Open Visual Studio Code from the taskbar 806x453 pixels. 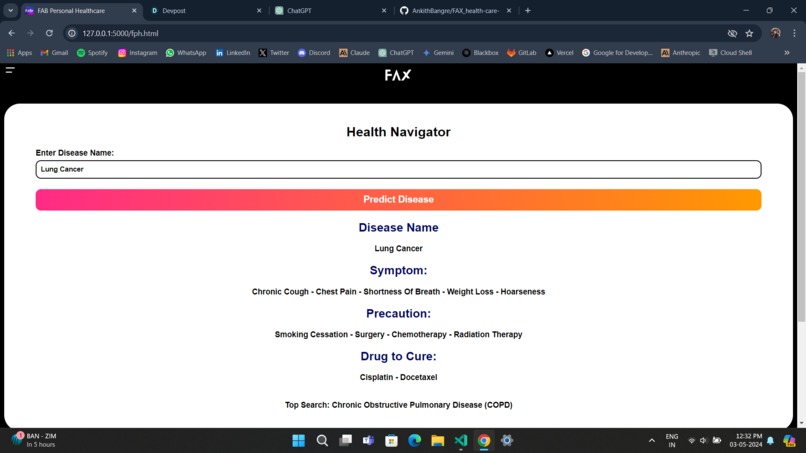(x=461, y=441)
